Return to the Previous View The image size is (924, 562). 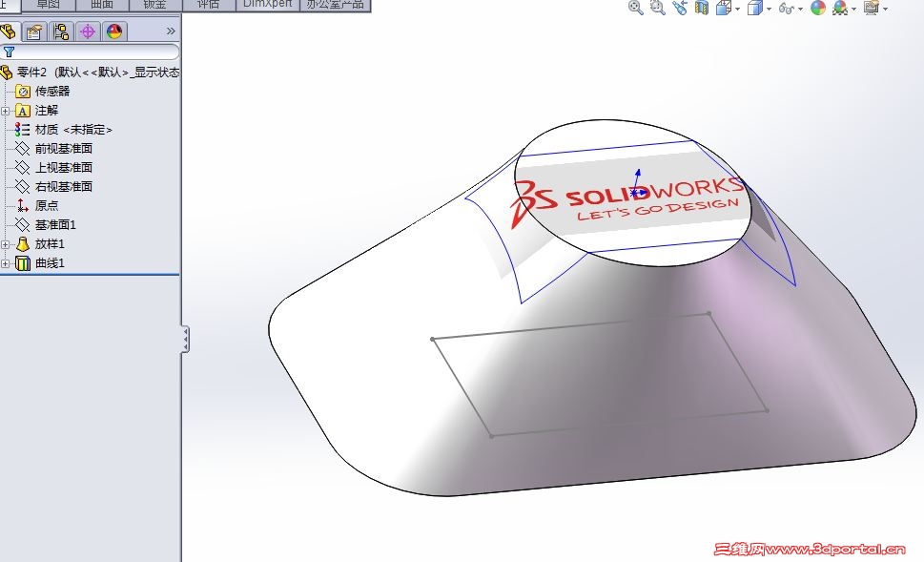[x=680, y=8]
